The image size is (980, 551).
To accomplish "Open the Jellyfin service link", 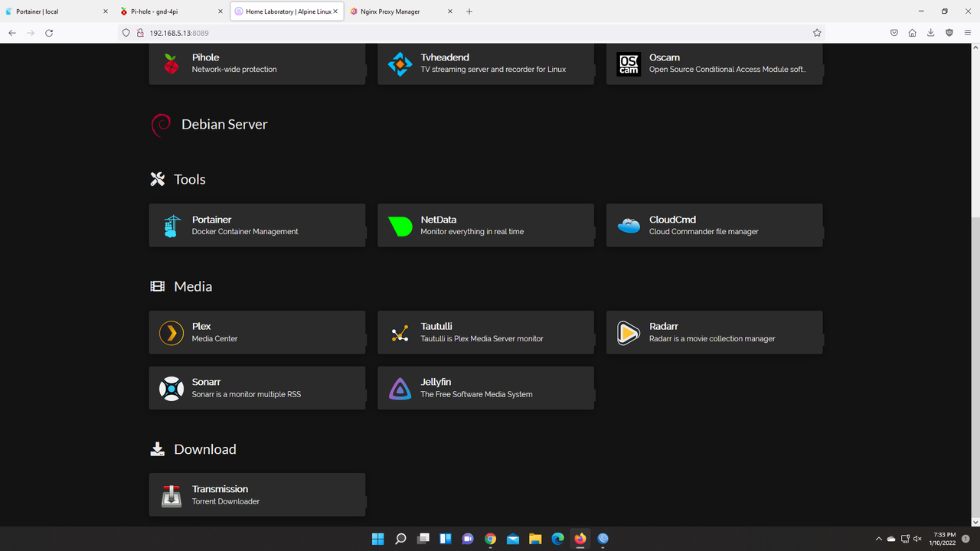I will 485,388.
